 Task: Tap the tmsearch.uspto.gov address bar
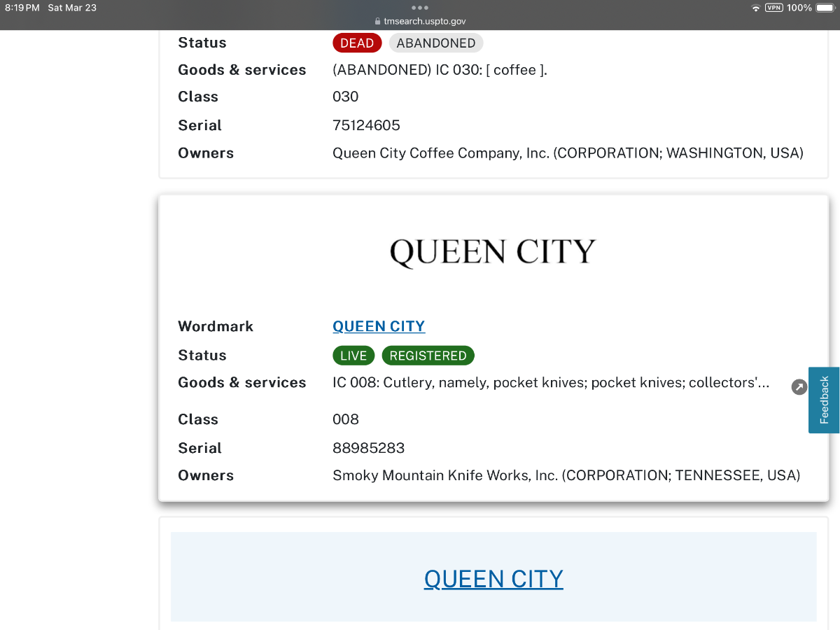[x=420, y=22]
